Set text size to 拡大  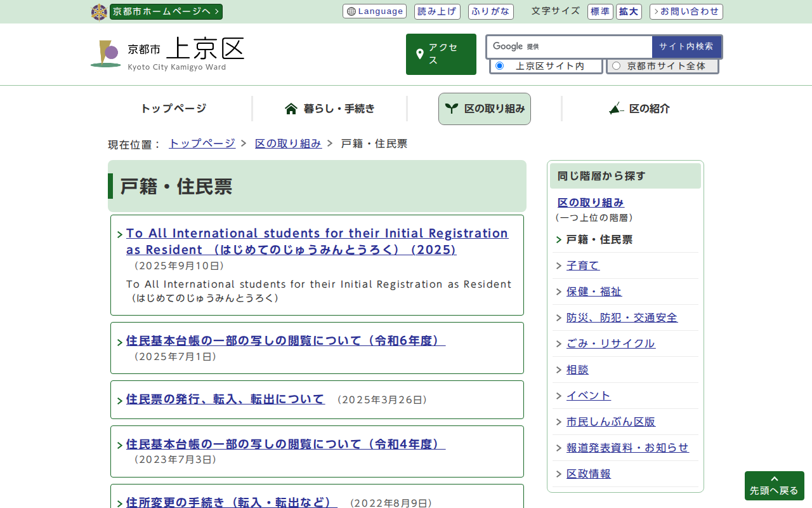[628, 11]
